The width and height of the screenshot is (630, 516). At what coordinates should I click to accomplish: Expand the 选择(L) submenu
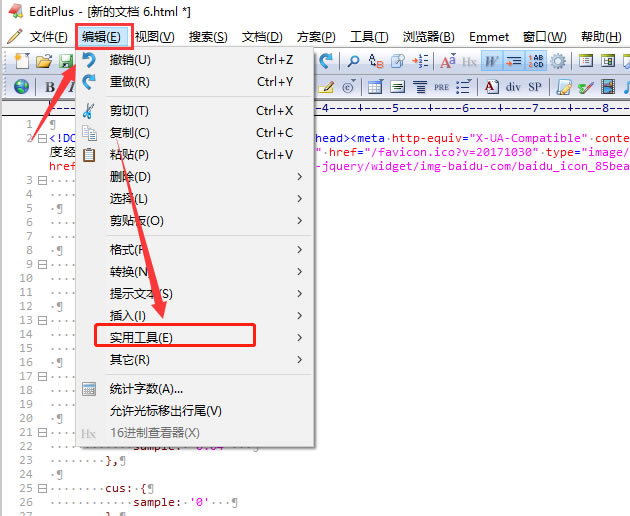click(x=195, y=199)
